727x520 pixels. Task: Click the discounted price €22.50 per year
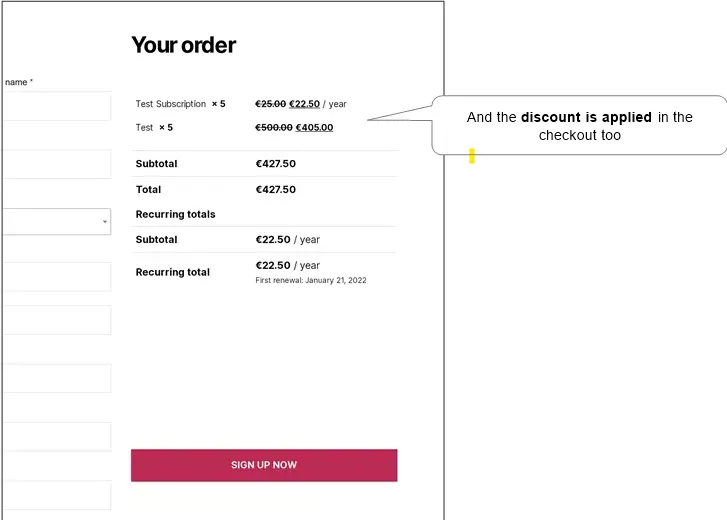pyautogui.click(x=304, y=104)
